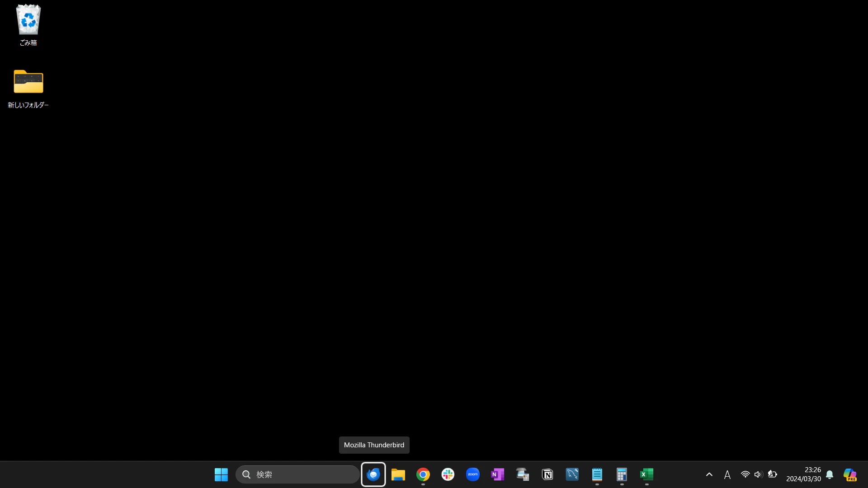
Task: Expand the hidden system tray icons
Action: 709,474
